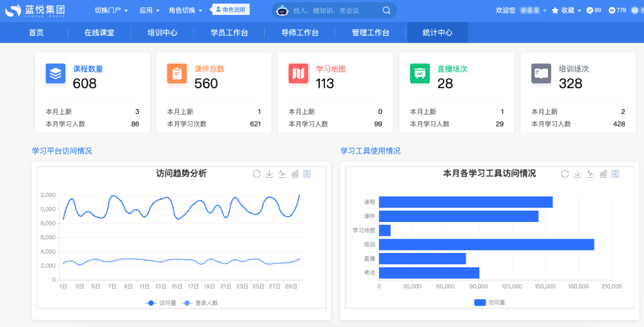
Task: Switch 本月各学习工具访问情况 chart to bar view
Action: pyautogui.click(x=603, y=174)
